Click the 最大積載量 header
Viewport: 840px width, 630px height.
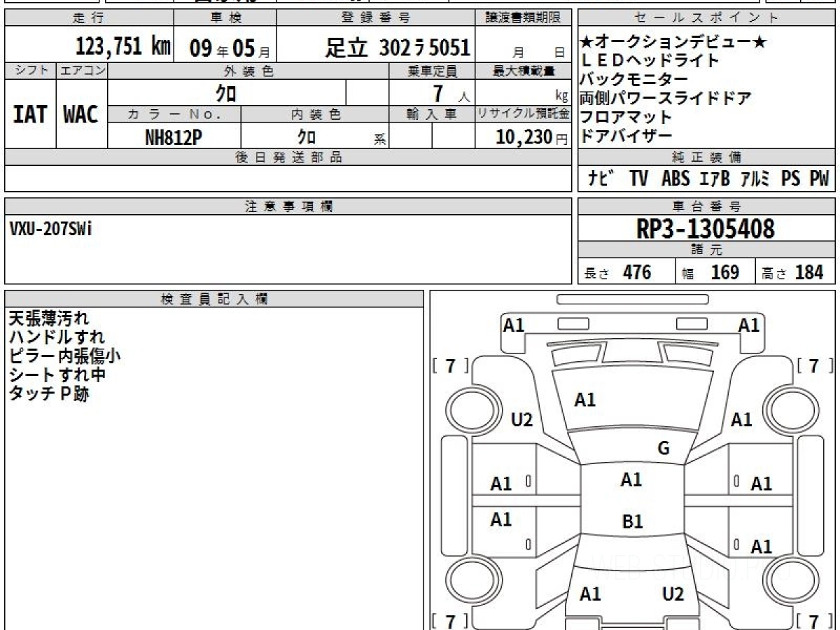[523, 71]
